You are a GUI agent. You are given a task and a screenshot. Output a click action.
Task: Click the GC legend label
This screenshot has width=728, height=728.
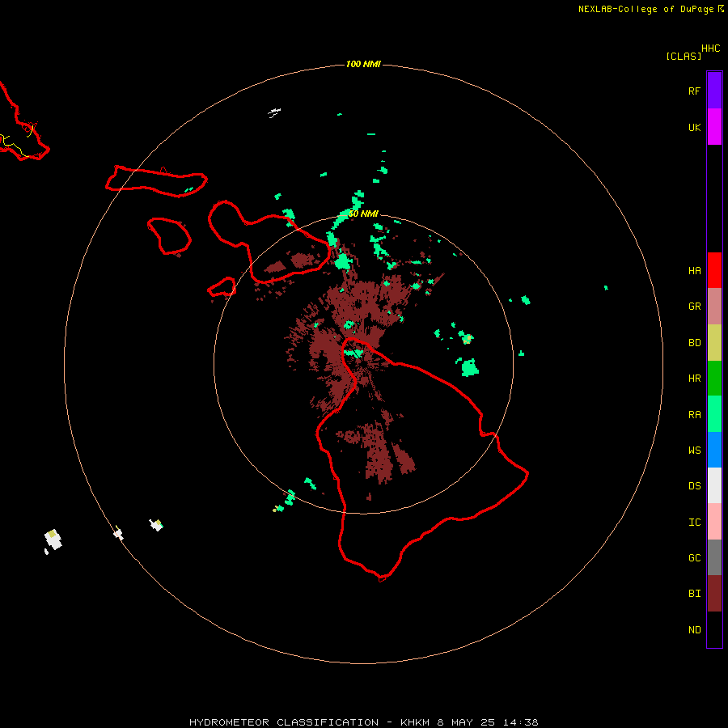click(694, 558)
